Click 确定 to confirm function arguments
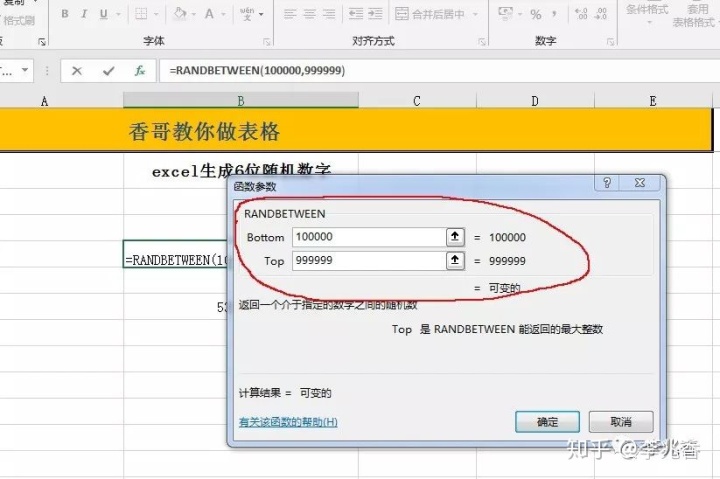Image resolution: width=720 pixels, height=479 pixels. pyautogui.click(x=547, y=422)
